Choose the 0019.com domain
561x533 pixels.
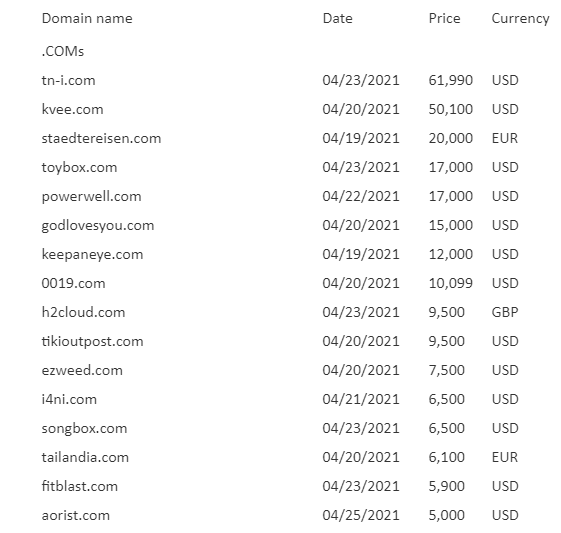[73, 283]
